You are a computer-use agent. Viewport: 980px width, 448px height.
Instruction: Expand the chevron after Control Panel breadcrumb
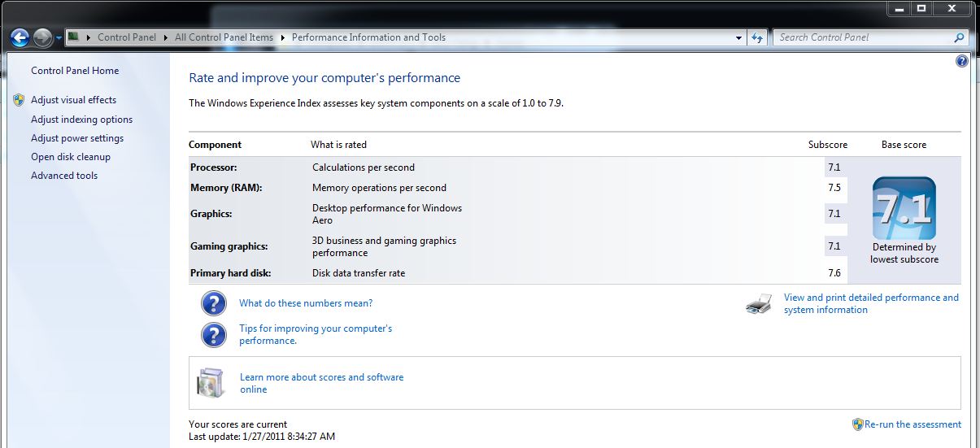[165, 37]
